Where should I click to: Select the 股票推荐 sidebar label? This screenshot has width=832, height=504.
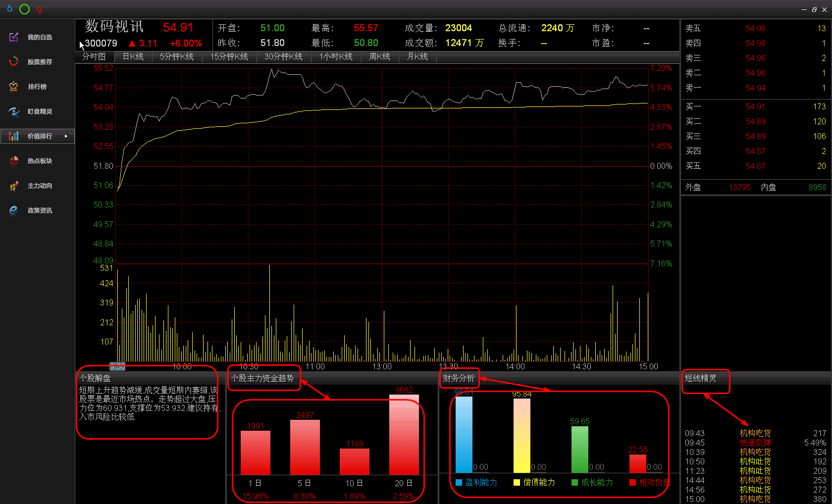pyautogui.click(x=40, y=62)
